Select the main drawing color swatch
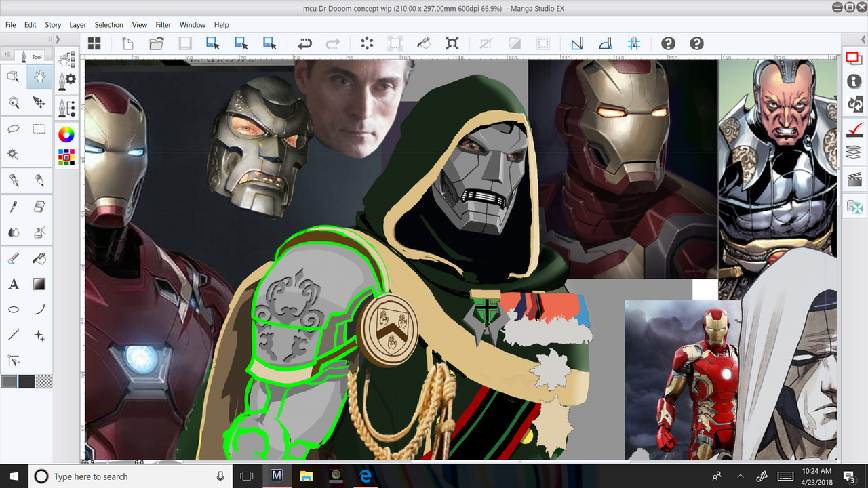868x488 pixels. click(x=9, y=382)
